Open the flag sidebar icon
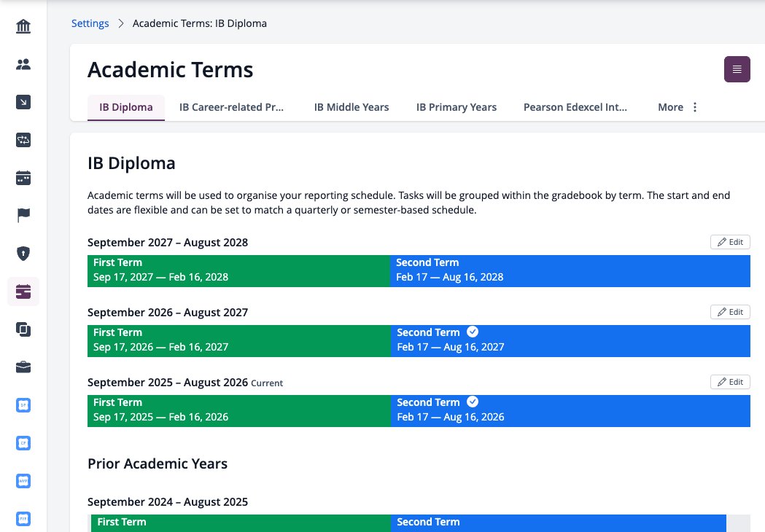This screenshot has width=765, height=532. (x=23, y=215)
